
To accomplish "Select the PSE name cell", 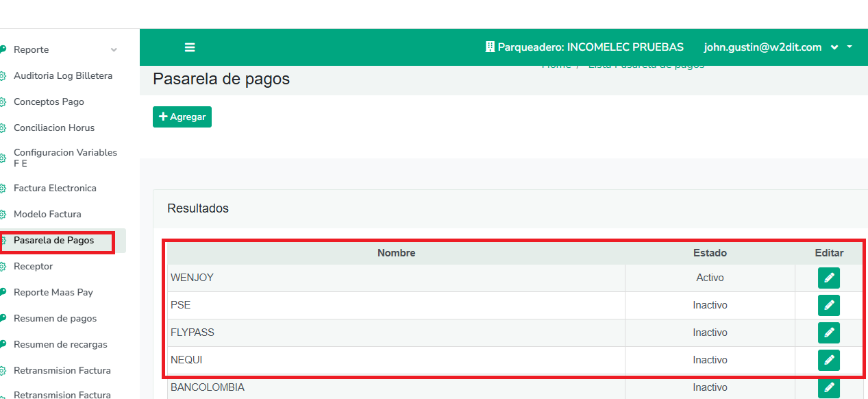I will coord(396,305).
